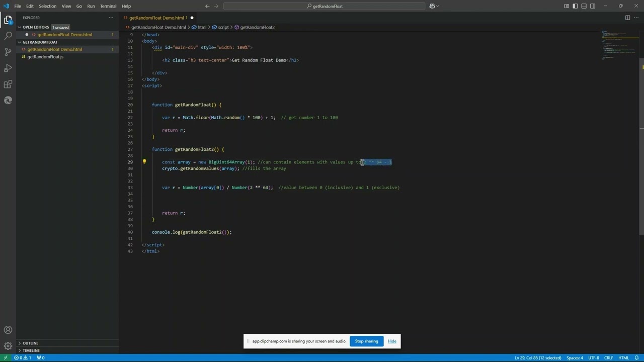
Task: Open the Accounts menu in the activity bar
Action: (8, 330)
